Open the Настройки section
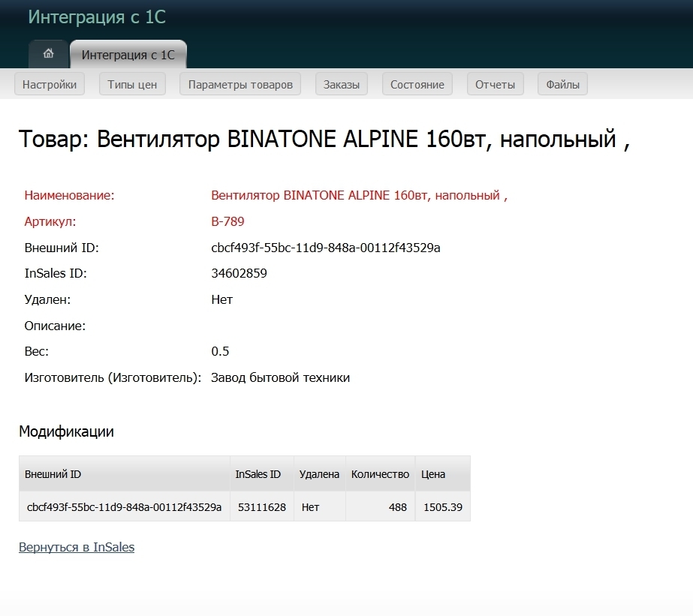Screen dimensions: 693x616 coord(50,84)
